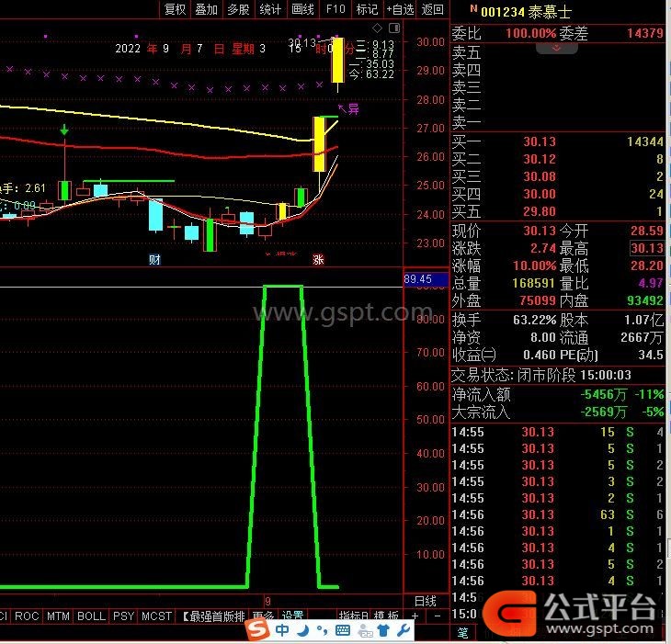Viewport: 671px width, 644px height.
Task: Click the diamond icon above the chart
Action: (377, 28)
